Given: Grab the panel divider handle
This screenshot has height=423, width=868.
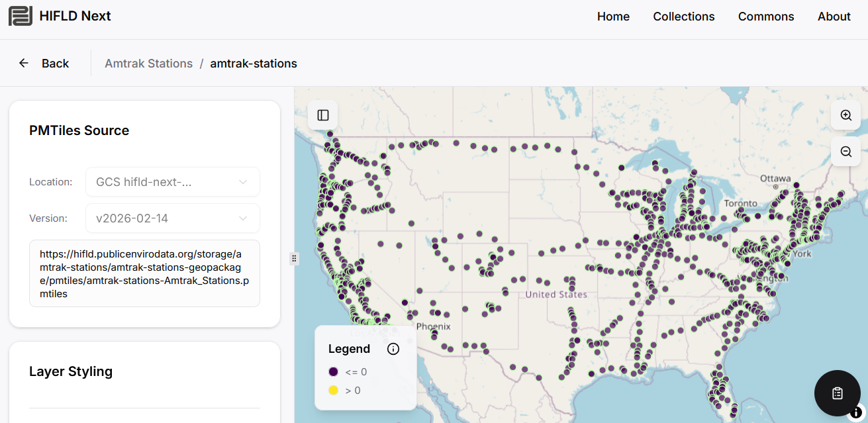Looking at the screenshot, I should point(294,258).
